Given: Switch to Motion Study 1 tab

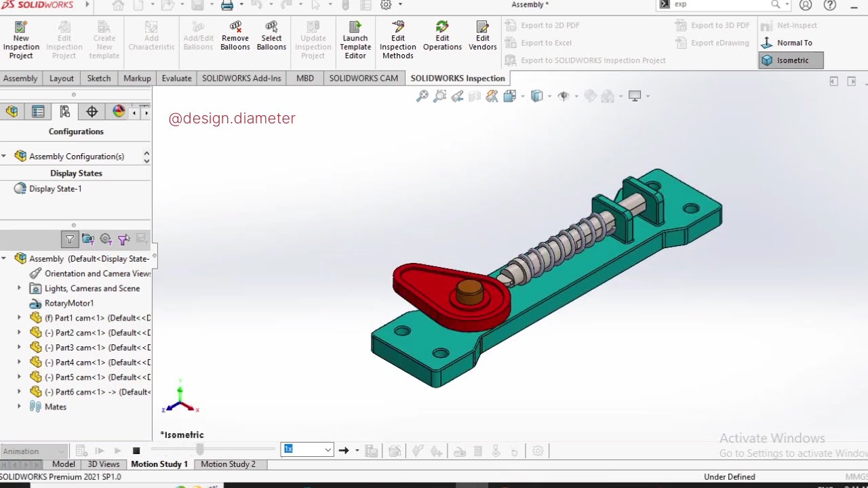Looking at the screenshot, I should click(159, 464).
